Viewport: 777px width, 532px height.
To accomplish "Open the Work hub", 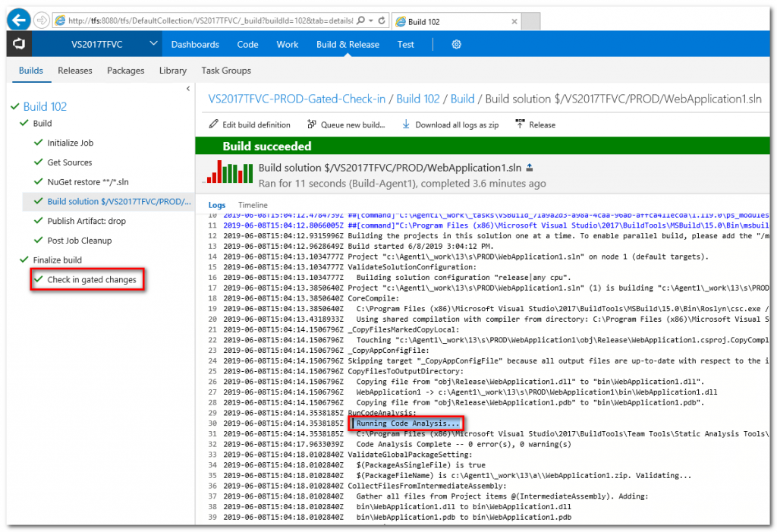I will coord(288,44).
